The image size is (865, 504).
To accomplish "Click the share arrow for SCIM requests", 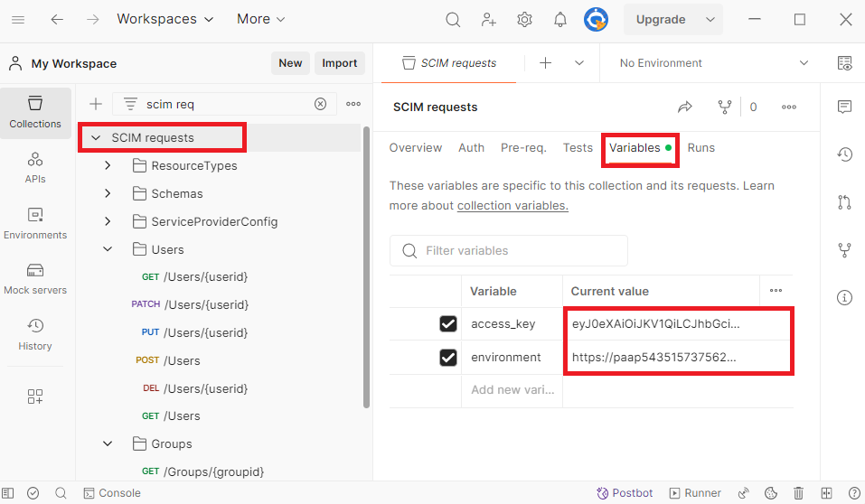I will [x=684, y=107].
